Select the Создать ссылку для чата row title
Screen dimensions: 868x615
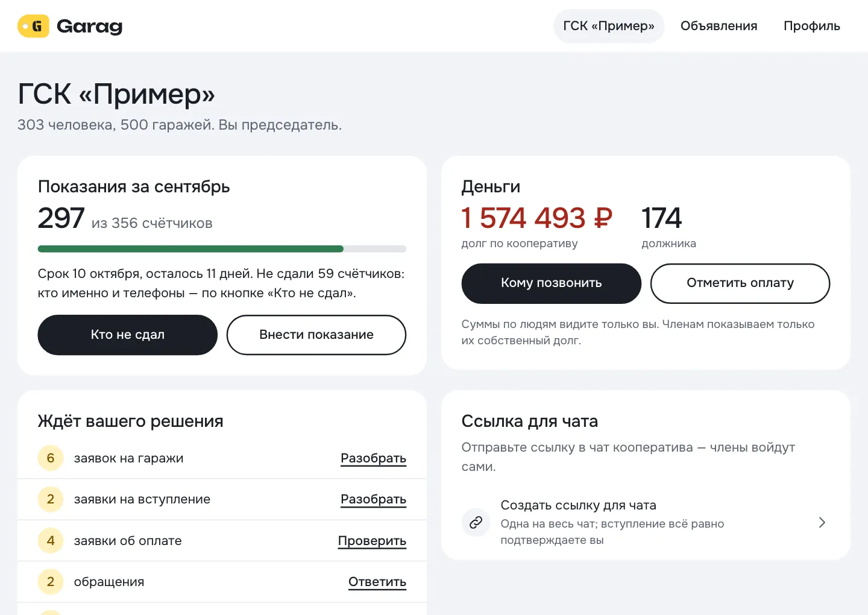pos(579,505)
